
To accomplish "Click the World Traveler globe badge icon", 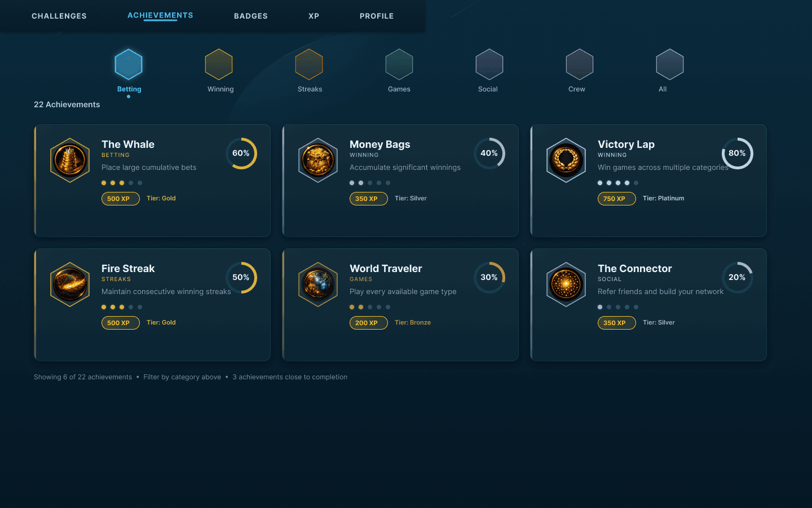I will tap(318, 284).
